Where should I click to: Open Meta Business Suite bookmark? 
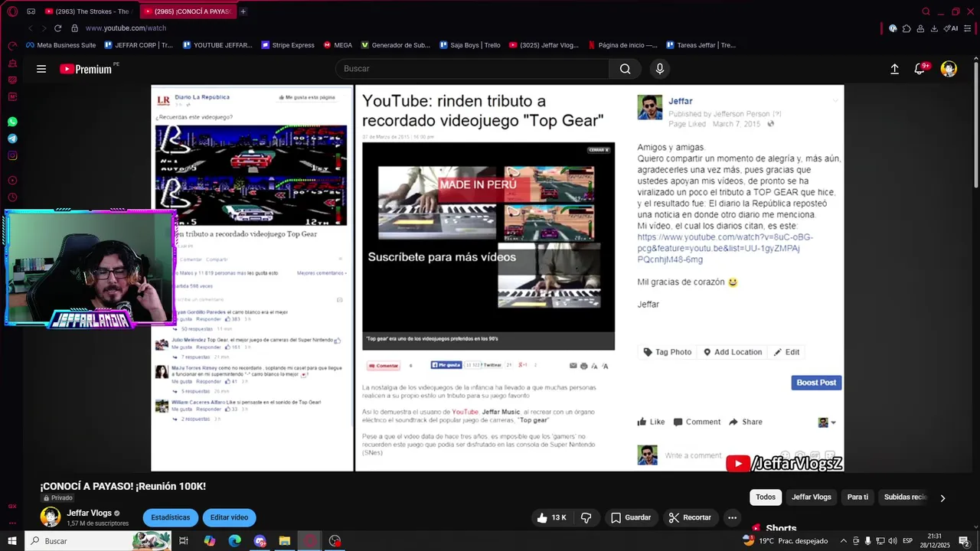click(60, 45)
